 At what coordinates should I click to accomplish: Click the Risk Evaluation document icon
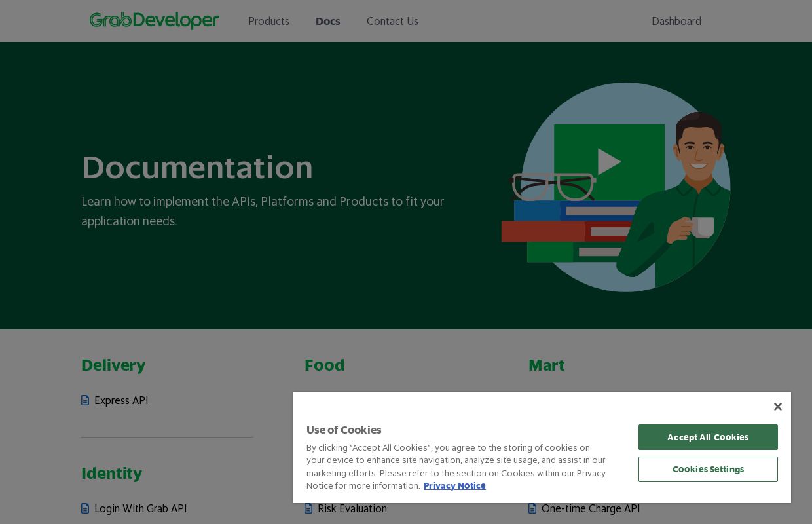tap(308, 508)
